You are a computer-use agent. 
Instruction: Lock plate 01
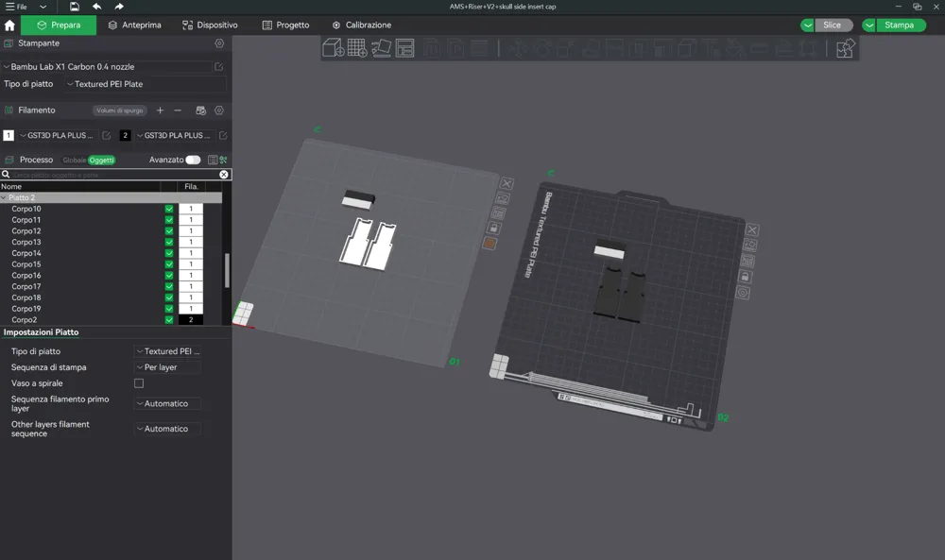point(493,229)
